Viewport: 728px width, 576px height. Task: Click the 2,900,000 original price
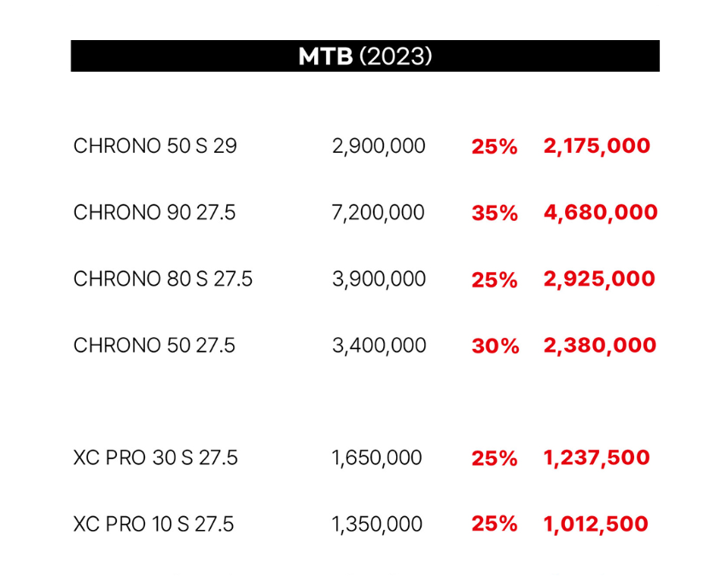point(378,146)
